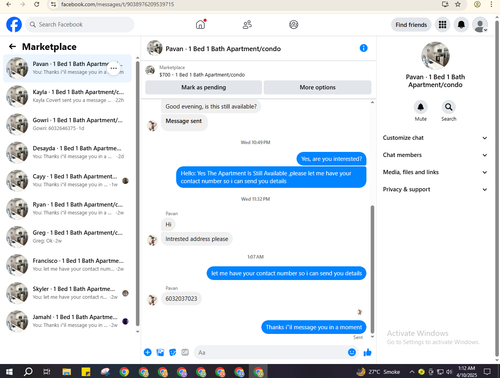The image size is (500, 378).
Task: Open File Explorer from taskbar
Action: [67, 371]
